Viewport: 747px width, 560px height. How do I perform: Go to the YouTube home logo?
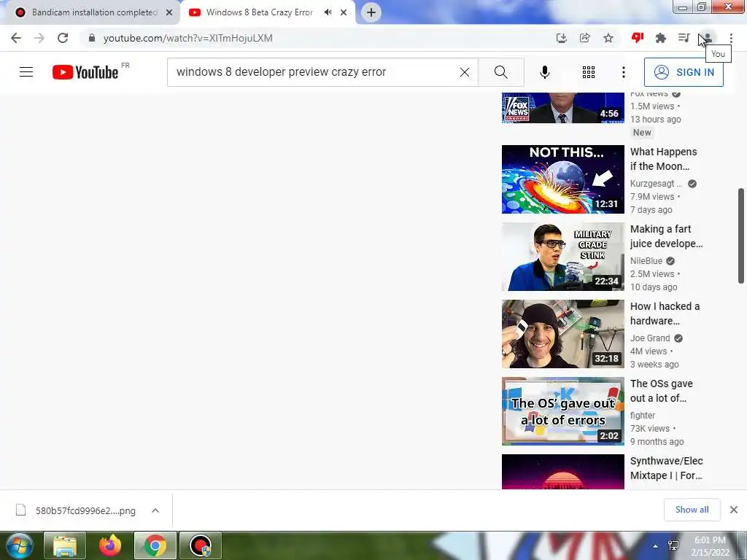[x=85, y=72]
